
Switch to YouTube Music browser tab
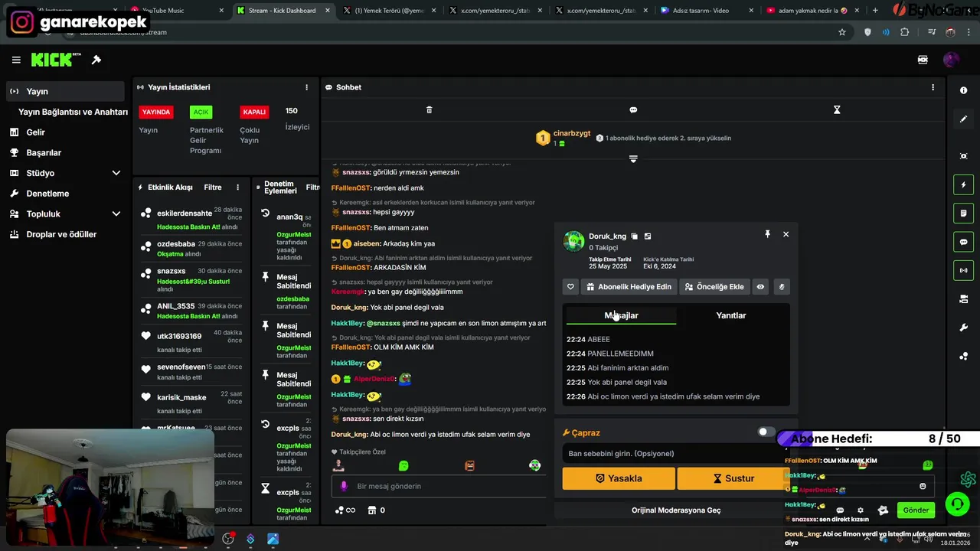[x=176, y=11]
